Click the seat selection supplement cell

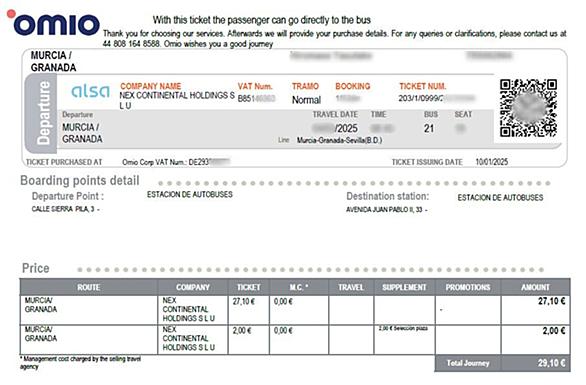(404, 340)
